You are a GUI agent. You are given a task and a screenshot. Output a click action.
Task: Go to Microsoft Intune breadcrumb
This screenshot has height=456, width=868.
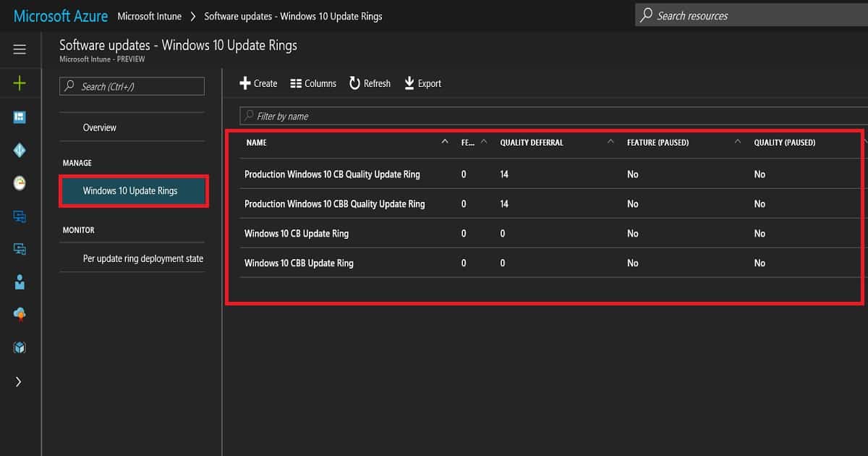[149, 16]
